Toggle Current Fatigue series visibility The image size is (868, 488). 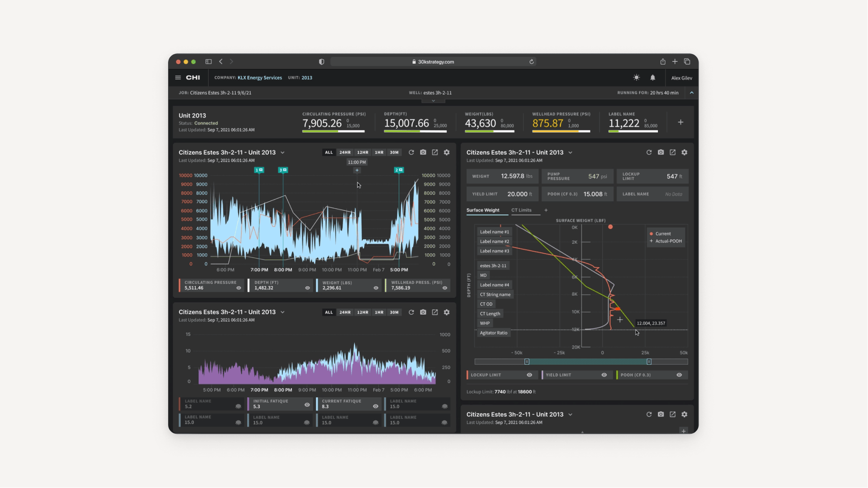click(375, 406)
